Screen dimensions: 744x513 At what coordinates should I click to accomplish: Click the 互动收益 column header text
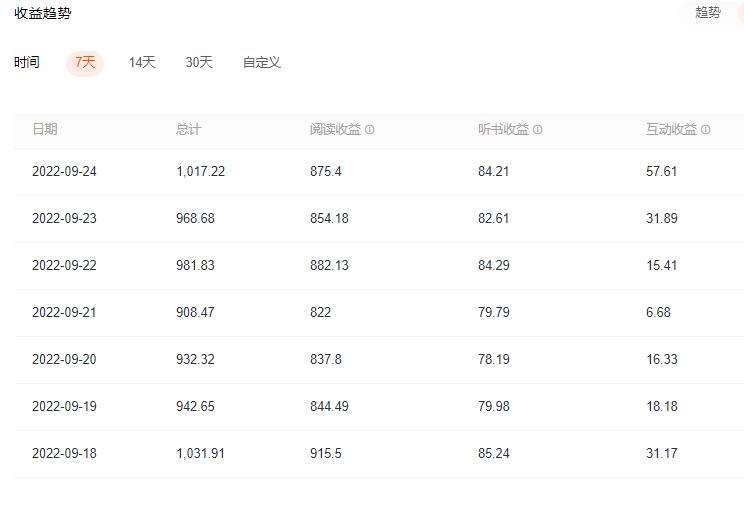pos(671,130)
